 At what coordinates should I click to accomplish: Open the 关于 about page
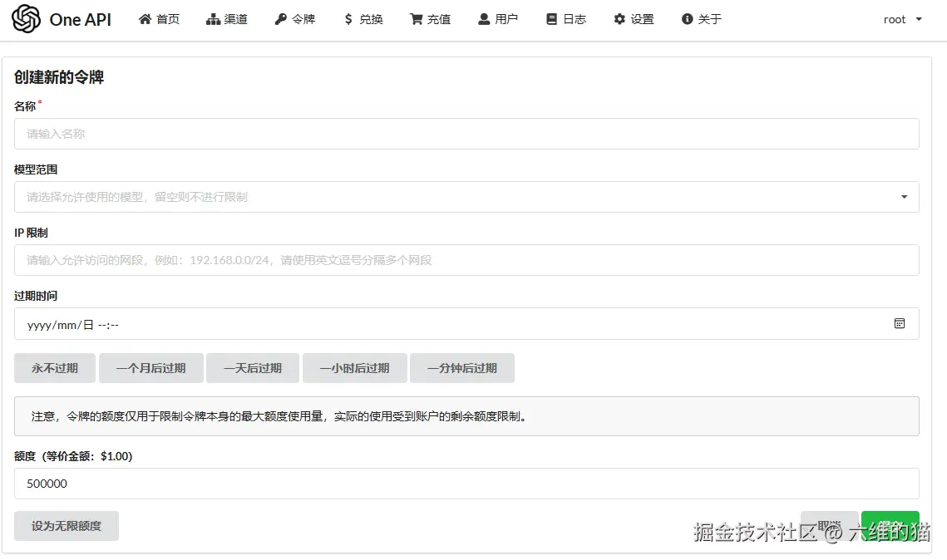(x=701, y=19)
